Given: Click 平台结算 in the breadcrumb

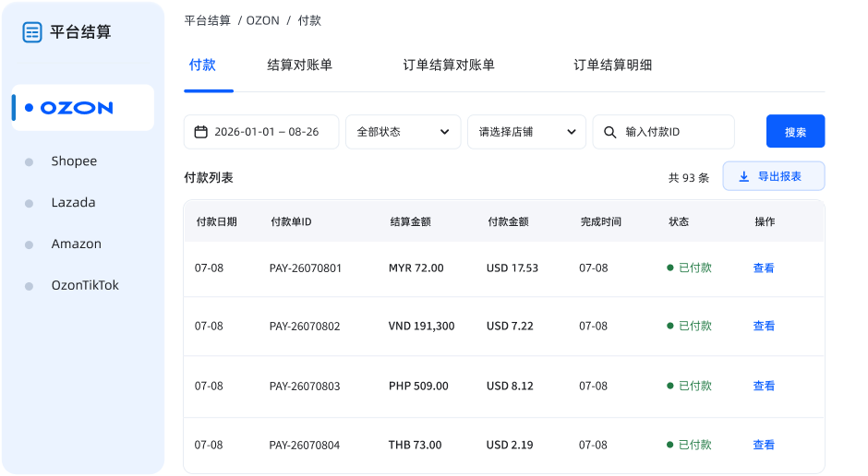Looking at the screenshot, I should click(x=207, y=21).
